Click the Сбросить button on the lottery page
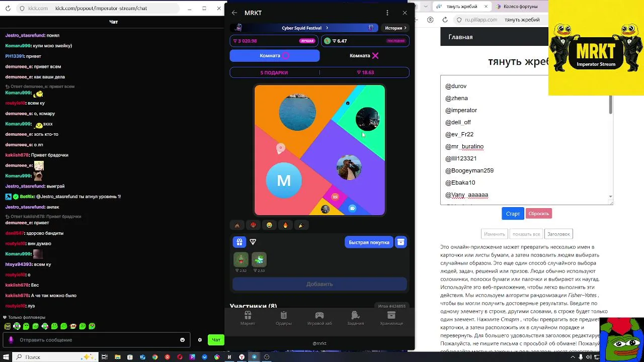This screenshot has height=362, width=644. click(539, 214)
